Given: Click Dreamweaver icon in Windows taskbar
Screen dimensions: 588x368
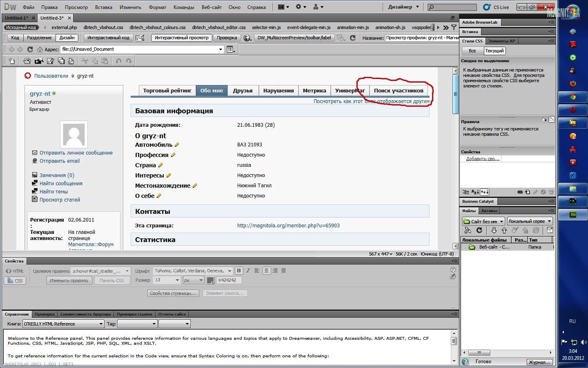Looking at the screenshot, I should coord(573,215).
